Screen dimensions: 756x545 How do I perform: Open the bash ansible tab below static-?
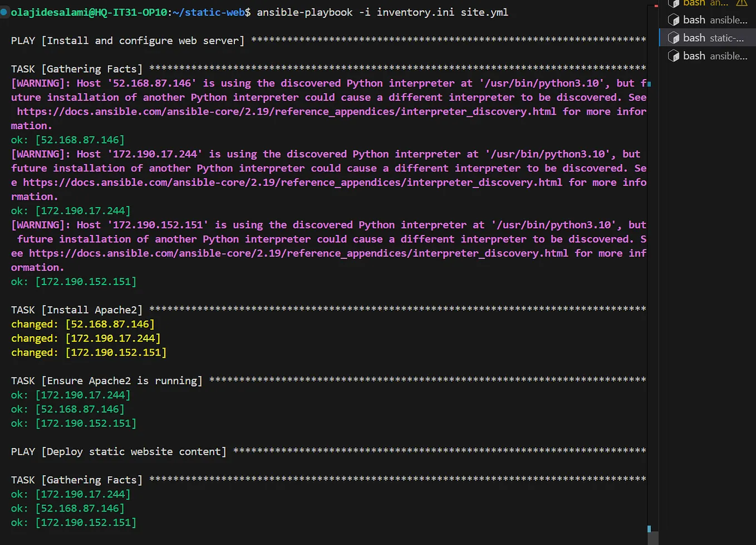click(x=707, y=56)
